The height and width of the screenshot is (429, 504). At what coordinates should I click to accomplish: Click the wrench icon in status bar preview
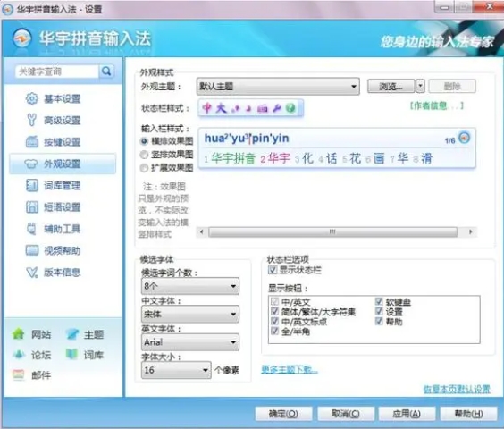(277, 108)
